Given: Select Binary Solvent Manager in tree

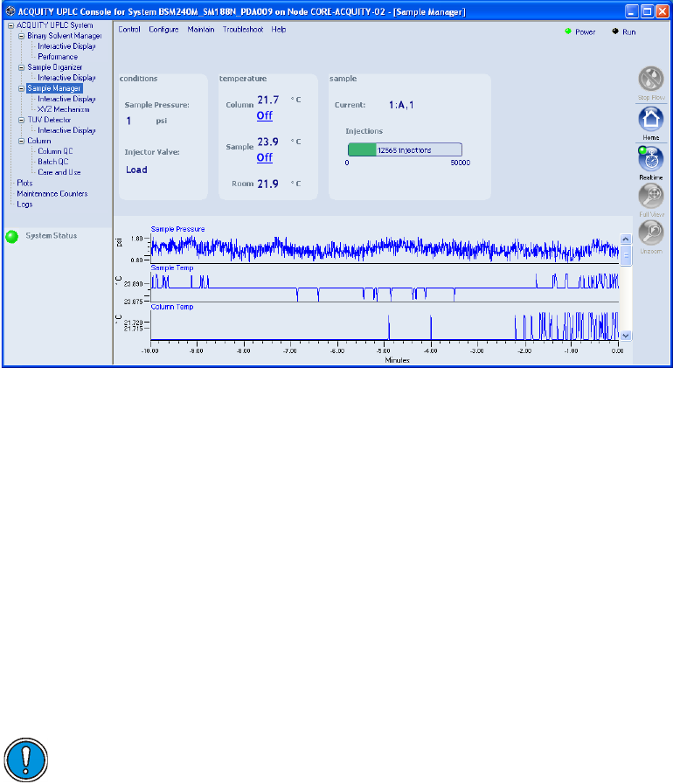Looking at the screenshot, I should (x=64, y=36).
